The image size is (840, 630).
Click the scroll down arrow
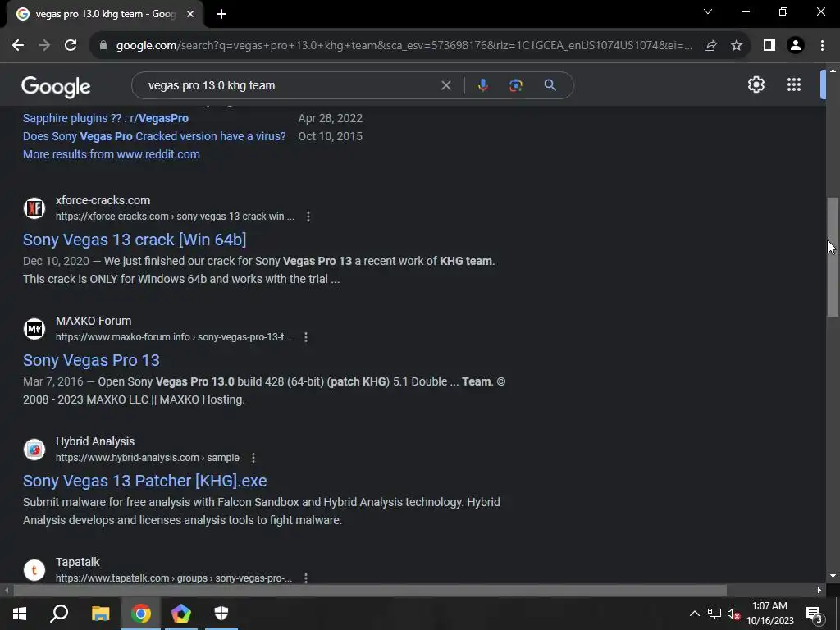tap(833, 576)
